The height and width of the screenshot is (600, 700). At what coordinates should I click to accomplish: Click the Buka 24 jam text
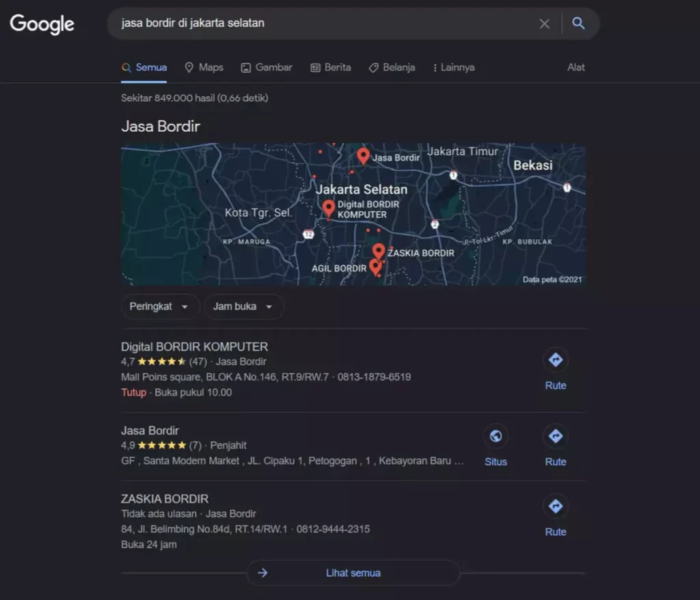pyautogui.click(x=148, y=545)
